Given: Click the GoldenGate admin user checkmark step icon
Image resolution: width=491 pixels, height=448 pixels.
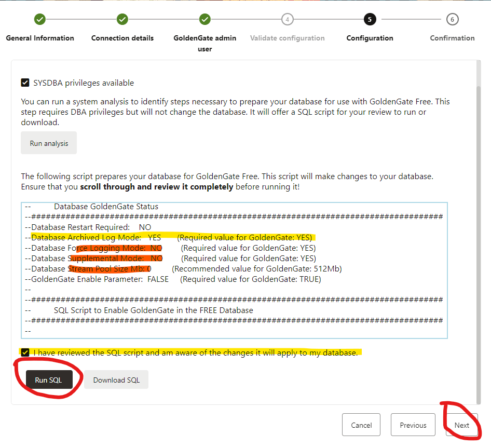Looking at the screenshot, I should (205, 20).
